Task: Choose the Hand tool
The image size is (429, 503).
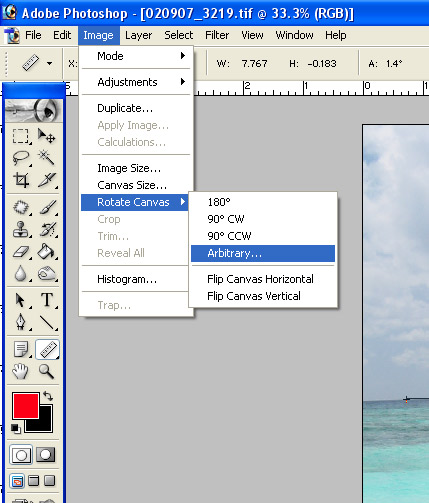Action: coord(20,371)
